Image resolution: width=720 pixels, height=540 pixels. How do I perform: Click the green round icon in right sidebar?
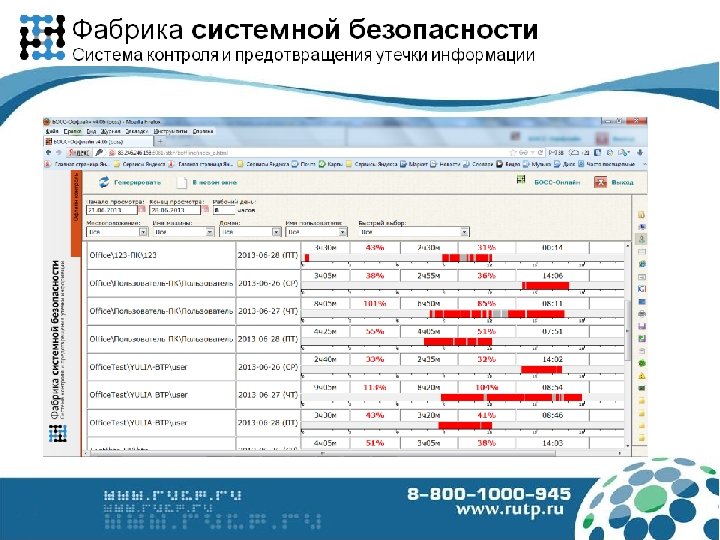point(642,363)
